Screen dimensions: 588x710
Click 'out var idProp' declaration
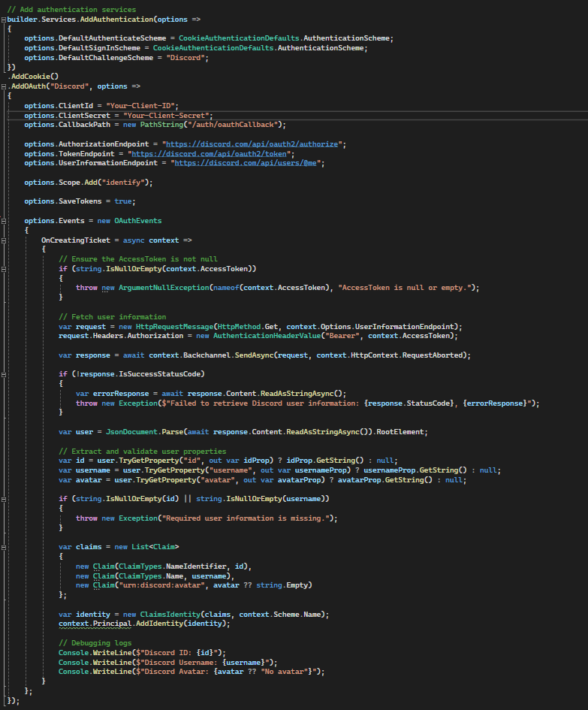tap(239, 461)
